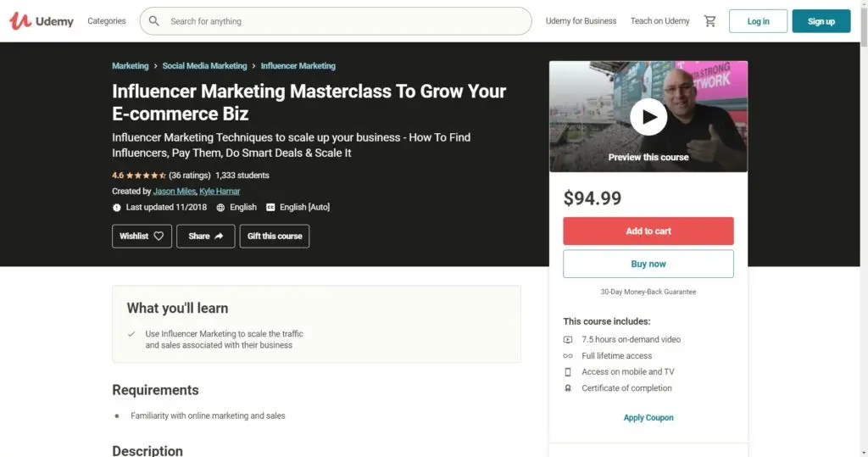Click the globe icon beside English
The height and width of the screenshot is (457, 868).
[x=220, y=207]
